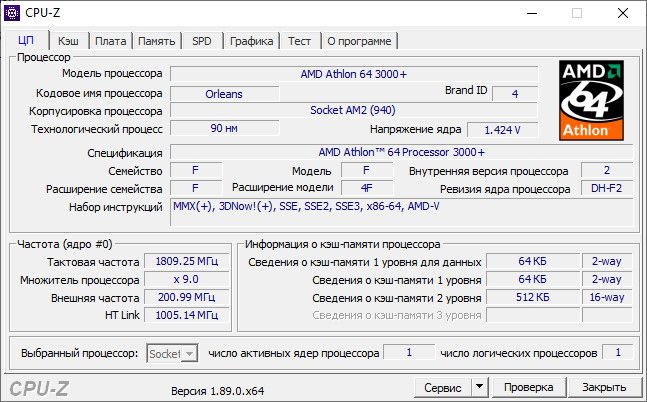Click the Сервис button
Screen dimensions: 647x402
click(x=443, y=388)
